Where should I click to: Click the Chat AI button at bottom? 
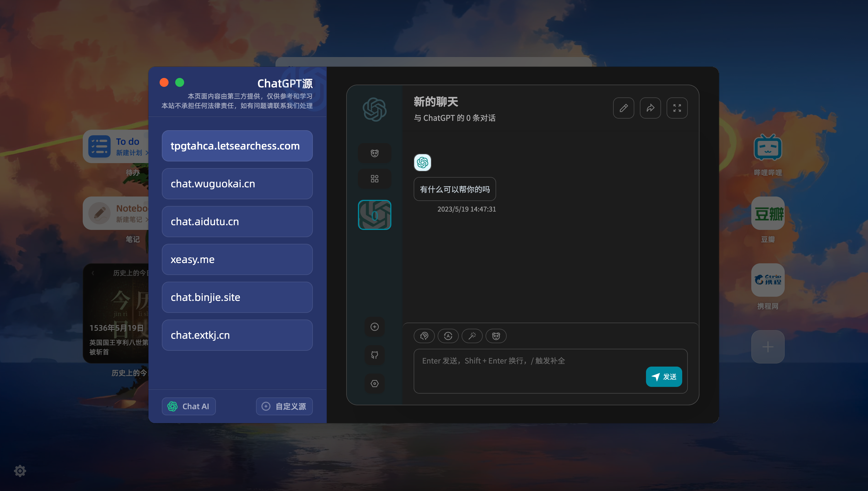tap(188, 406)
